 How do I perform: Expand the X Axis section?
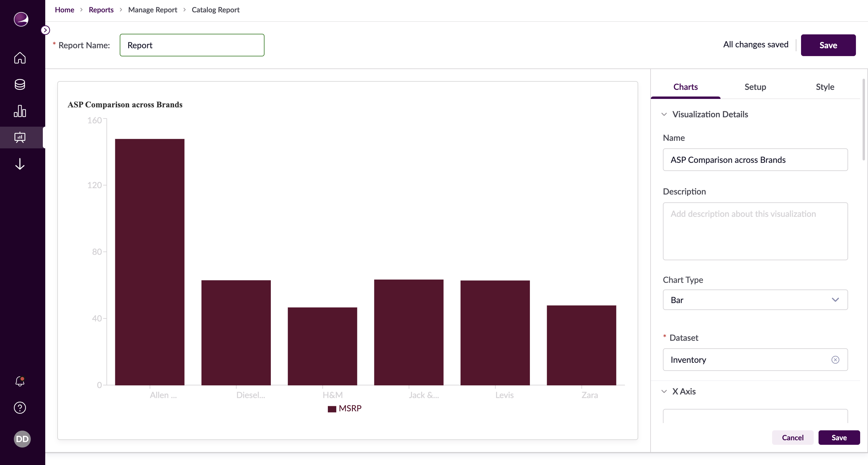point(664,391)
